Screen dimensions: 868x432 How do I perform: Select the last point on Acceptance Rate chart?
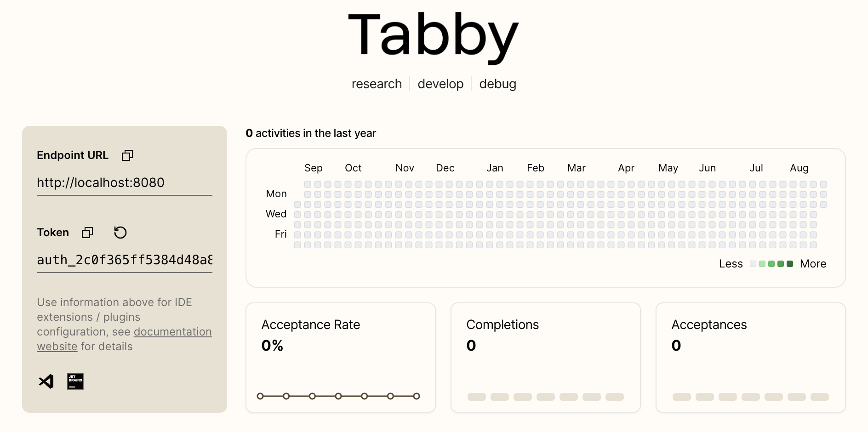point(417,396)
